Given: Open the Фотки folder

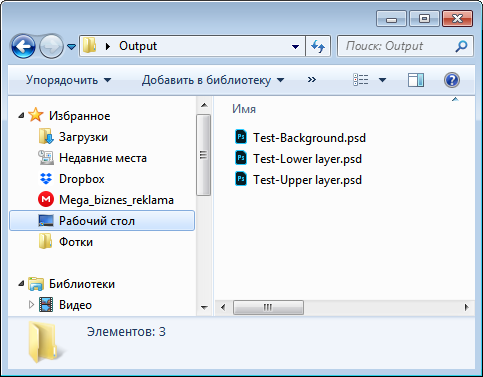Looking at the screenshot, I should [76, 242].
